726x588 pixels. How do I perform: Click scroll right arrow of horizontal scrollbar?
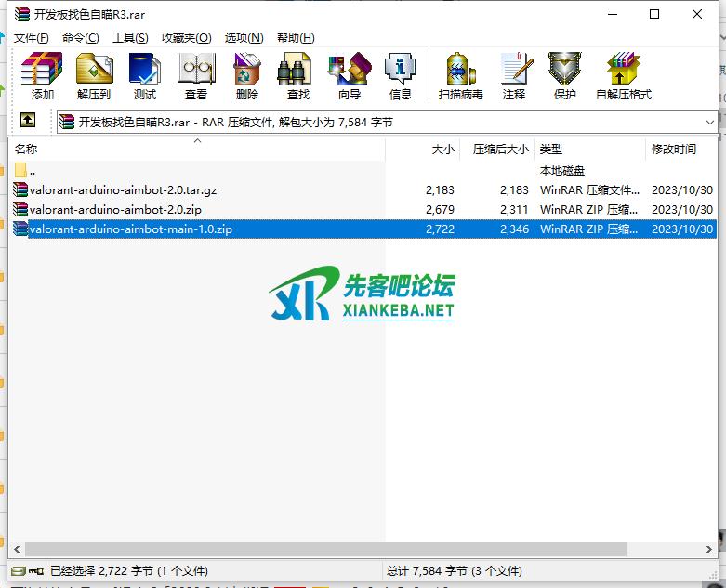pyautogui.click(x=709, y=550)
